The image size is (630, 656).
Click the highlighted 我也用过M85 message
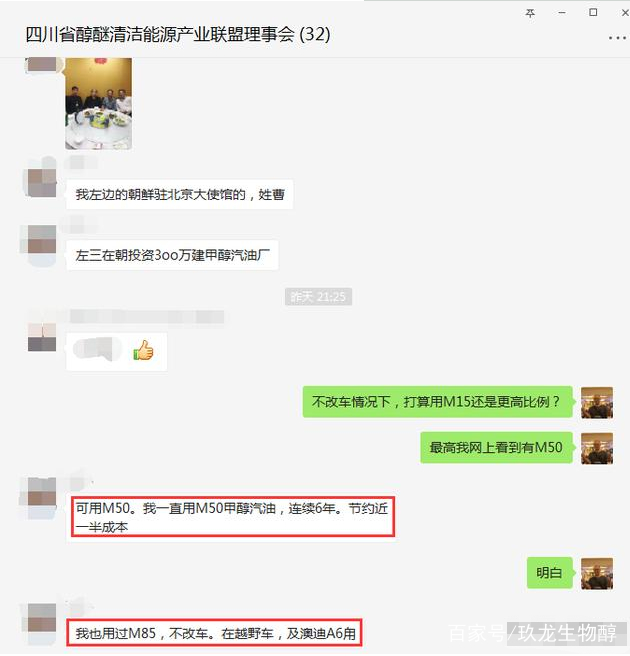[x=215, y=633]
